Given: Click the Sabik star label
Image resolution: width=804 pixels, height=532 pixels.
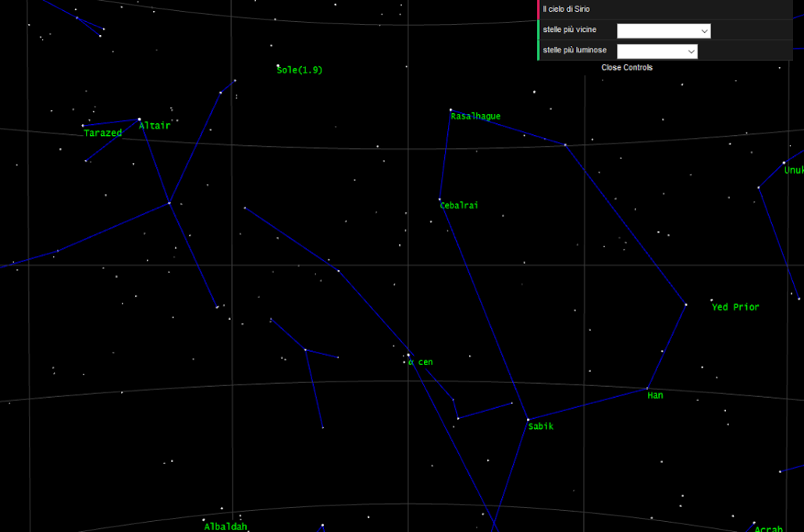Looking at the screenshot, I should click(540, 427).
